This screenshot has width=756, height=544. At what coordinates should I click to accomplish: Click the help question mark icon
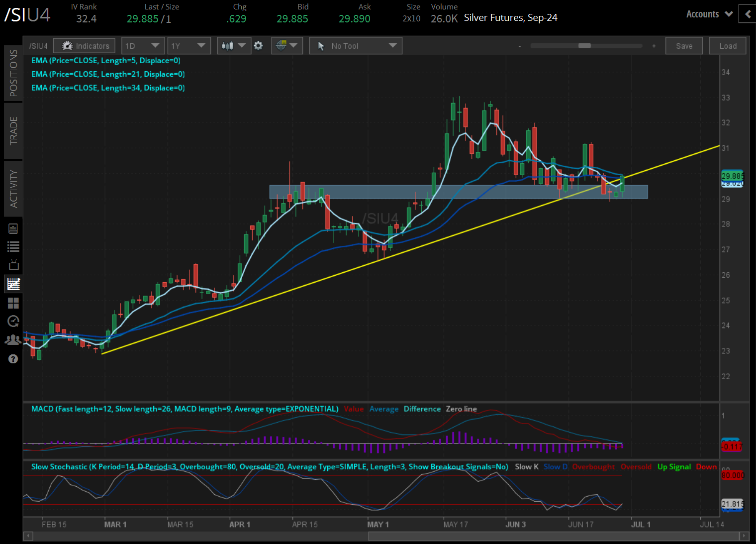(13, 359)
